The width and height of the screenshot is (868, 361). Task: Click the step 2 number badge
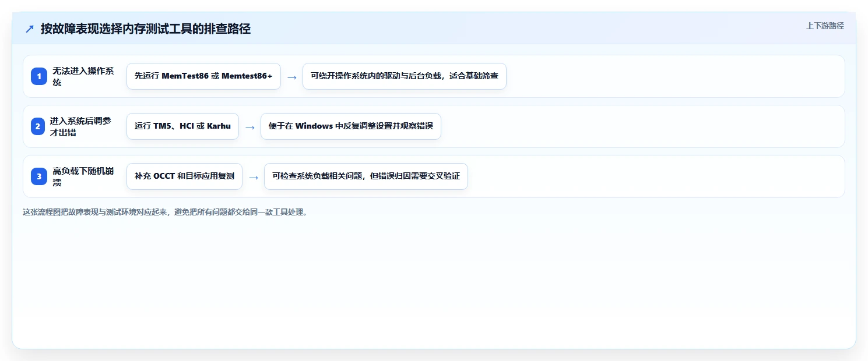click(37, 126)
